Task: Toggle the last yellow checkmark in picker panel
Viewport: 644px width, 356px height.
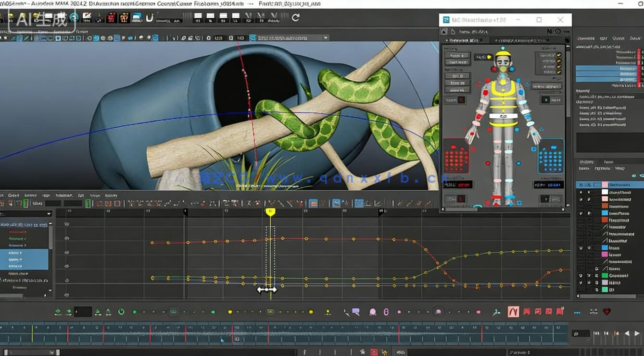Action: [558, 72]
